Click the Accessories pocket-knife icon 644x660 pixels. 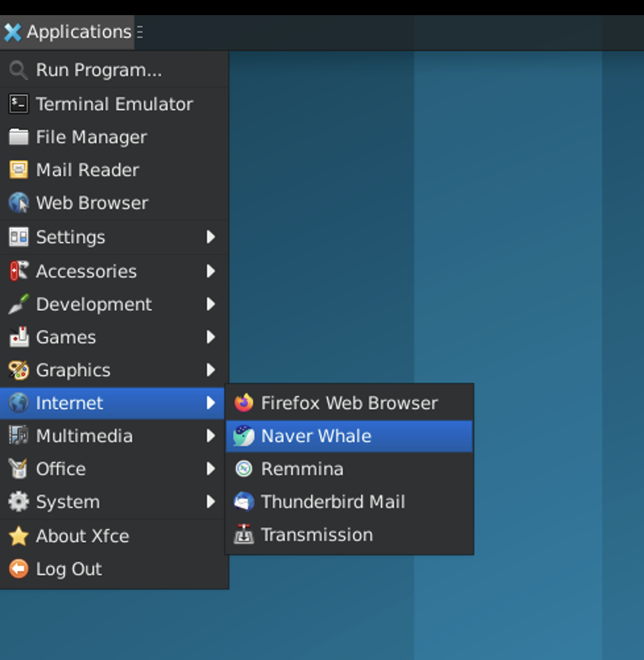pos(18,271)
